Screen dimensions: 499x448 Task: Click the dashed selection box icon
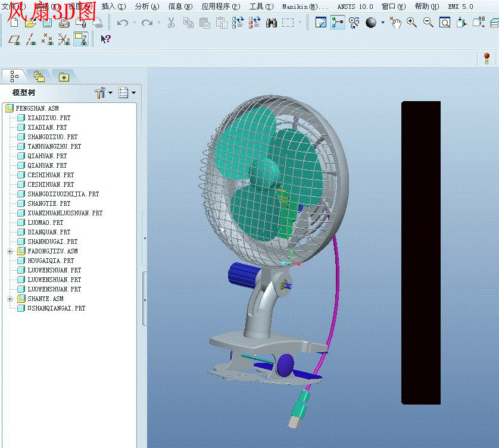pos(288,23)
